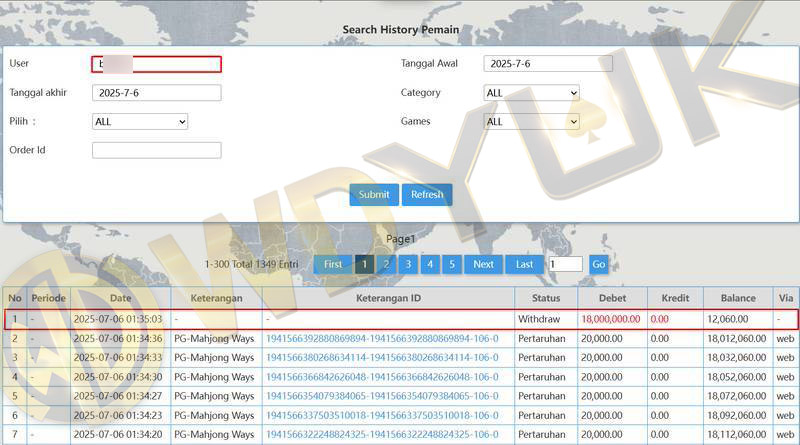This screenshot has height=445, width=800.
Task: Click the Next page button
Action: 483,264
